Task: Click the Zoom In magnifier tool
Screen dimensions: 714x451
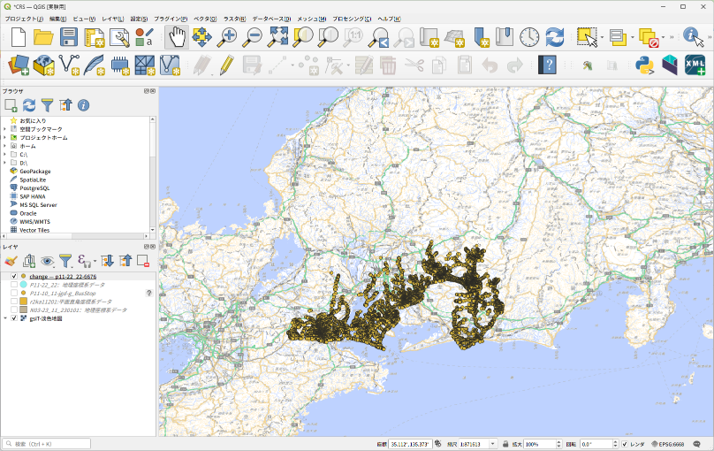Action: tap(228, 38)
